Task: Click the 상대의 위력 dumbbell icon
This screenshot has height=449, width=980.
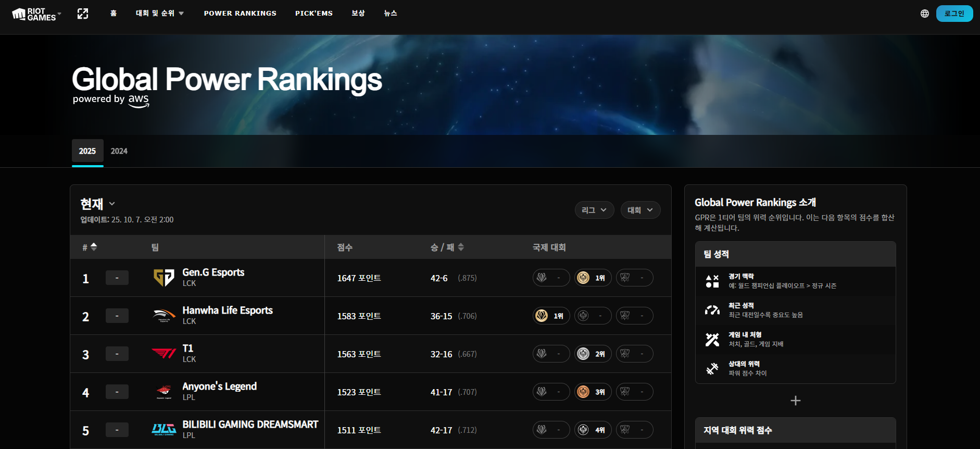Action: [712, 369]
